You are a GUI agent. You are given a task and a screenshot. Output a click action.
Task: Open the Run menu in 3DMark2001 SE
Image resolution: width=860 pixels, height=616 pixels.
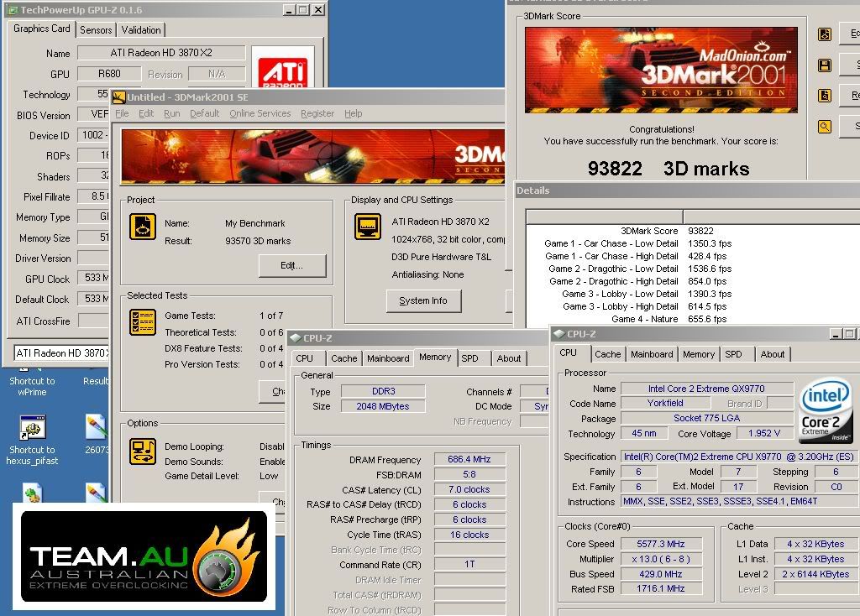click(x=171, y=113)
